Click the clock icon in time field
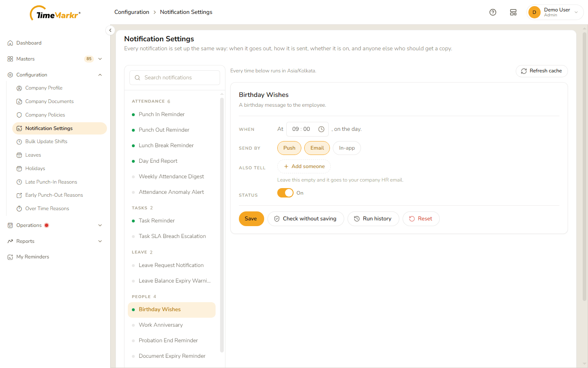 [321, 129]
